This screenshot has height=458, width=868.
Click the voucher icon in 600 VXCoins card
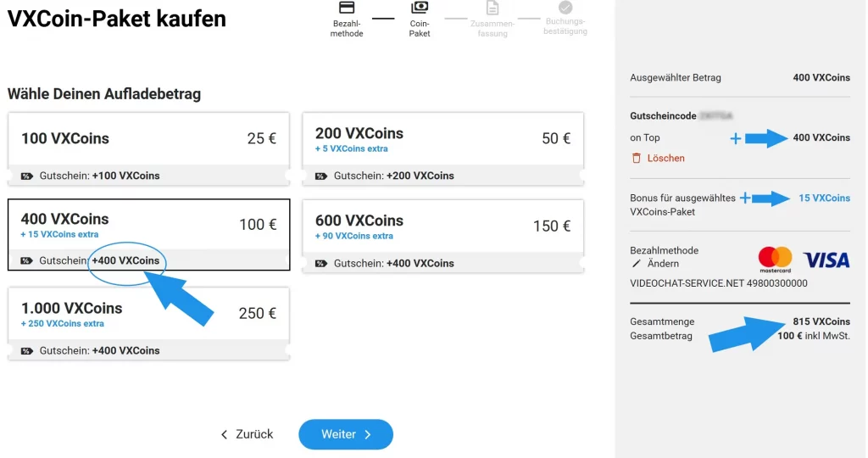pyautogui.click(x=321, y=264)
